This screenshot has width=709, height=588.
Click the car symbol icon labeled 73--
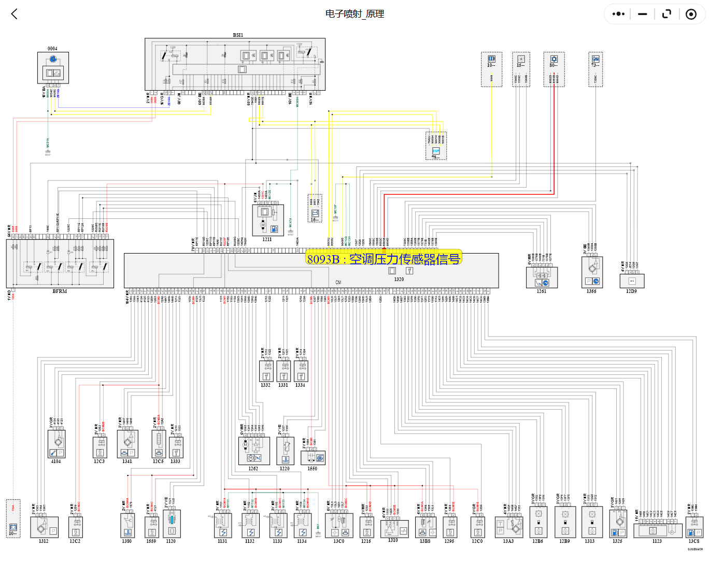(595, 60)
